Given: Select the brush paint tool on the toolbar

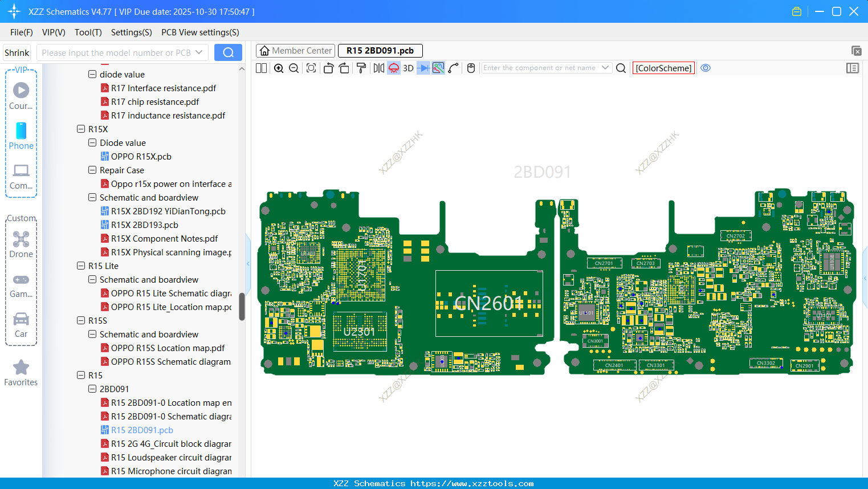Looking at the screenshot, I should pos(361,68).
